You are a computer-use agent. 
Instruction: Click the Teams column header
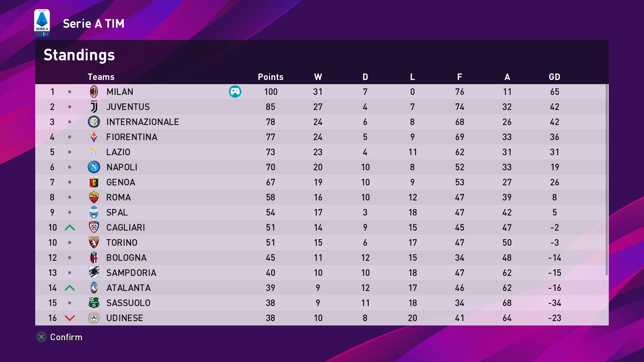pos(101,77)
